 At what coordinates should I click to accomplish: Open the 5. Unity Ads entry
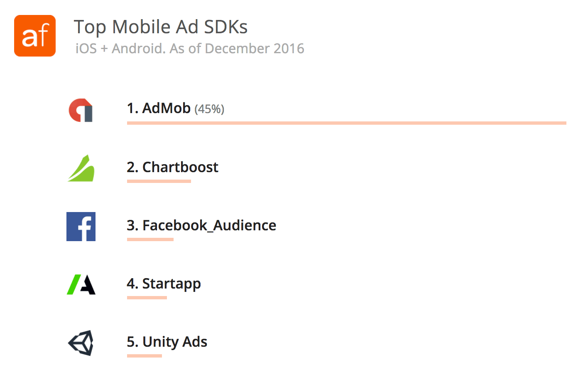pos(167,342)
